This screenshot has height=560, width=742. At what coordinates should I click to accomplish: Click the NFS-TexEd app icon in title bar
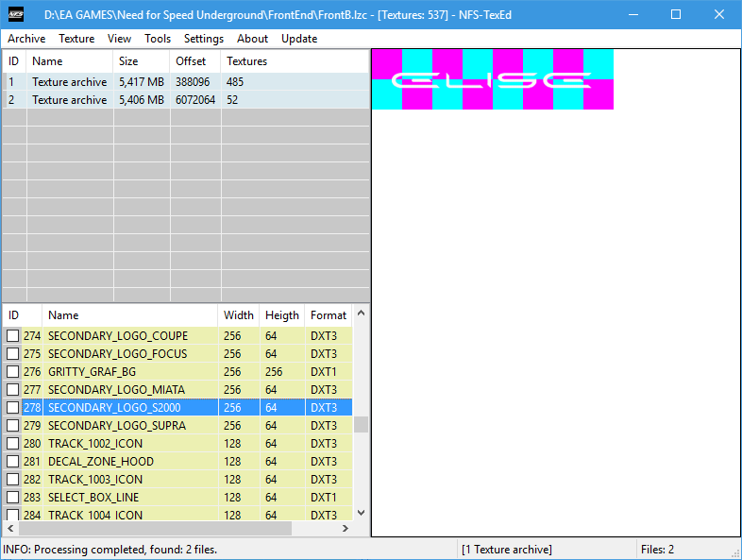click(17, 15)
